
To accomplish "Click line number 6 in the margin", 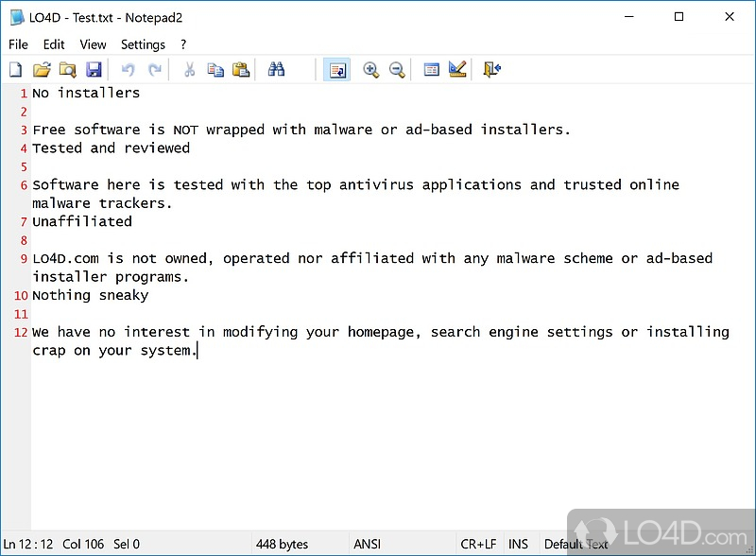I will [24, 185].
